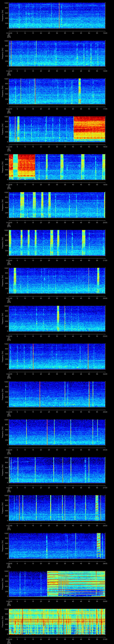This screenshot has height=644, width=114.
Task: Click the 26:00 end time label
Action: [x=105, y=450]
